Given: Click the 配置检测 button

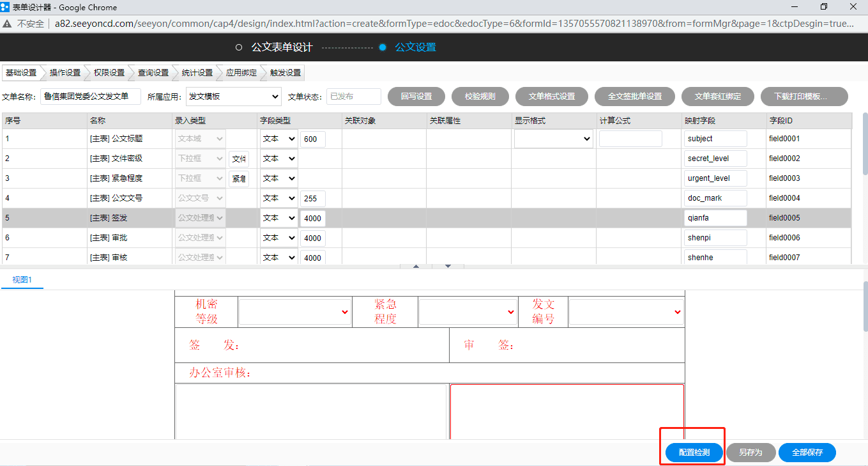Looking at the screenshot, I should tap(694, 453).
